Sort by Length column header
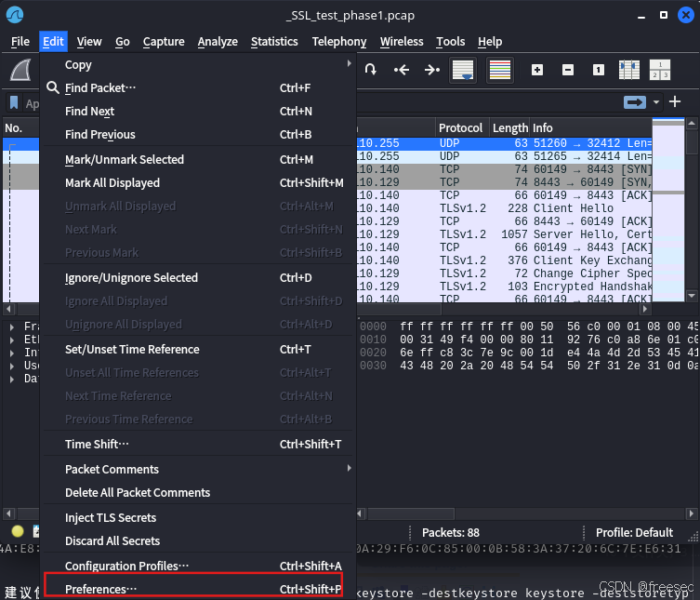The height and width of the screenshot is (600, 700). [509, 127]
